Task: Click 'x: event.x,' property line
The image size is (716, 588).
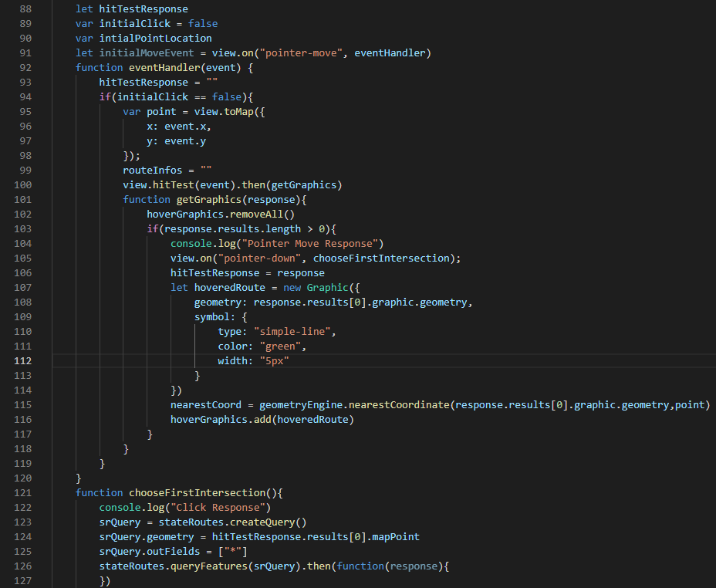Action: [x=179, y=127]
